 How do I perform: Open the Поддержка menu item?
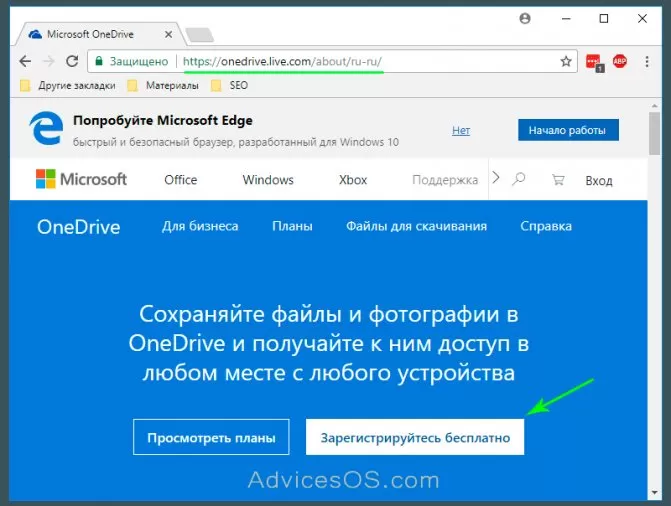coord(445,180)
